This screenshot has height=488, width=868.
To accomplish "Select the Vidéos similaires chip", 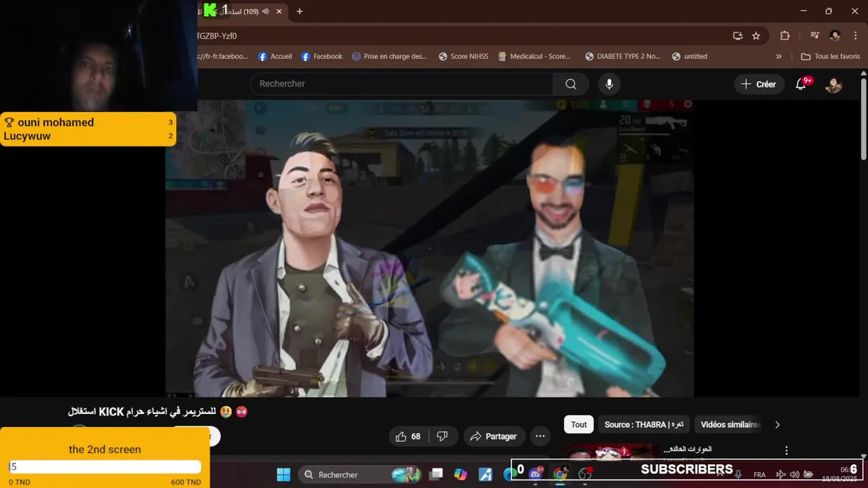I will pos(730,425).
